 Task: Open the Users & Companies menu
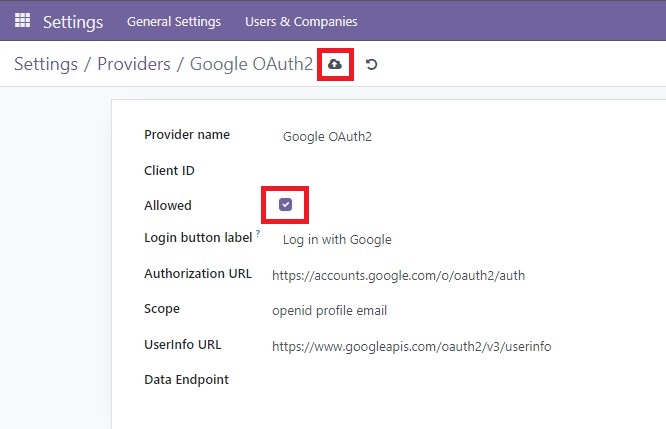(x=301, y=21)
